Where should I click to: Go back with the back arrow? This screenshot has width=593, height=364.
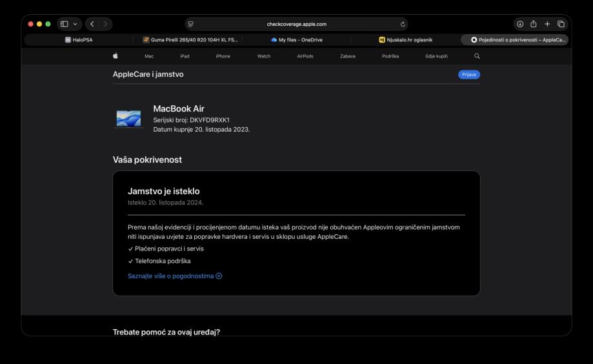pyautogui.click(x=92, y=24)
